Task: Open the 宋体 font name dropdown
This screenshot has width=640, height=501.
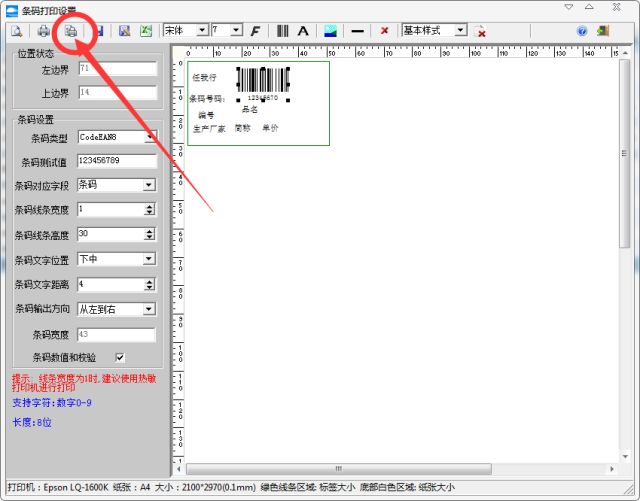Action: [202, 31]
